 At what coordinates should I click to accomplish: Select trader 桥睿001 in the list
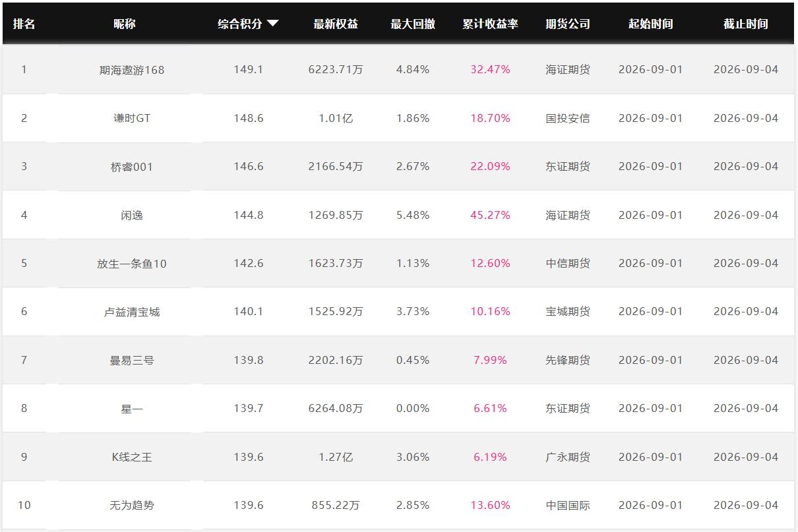click(131, 167)
